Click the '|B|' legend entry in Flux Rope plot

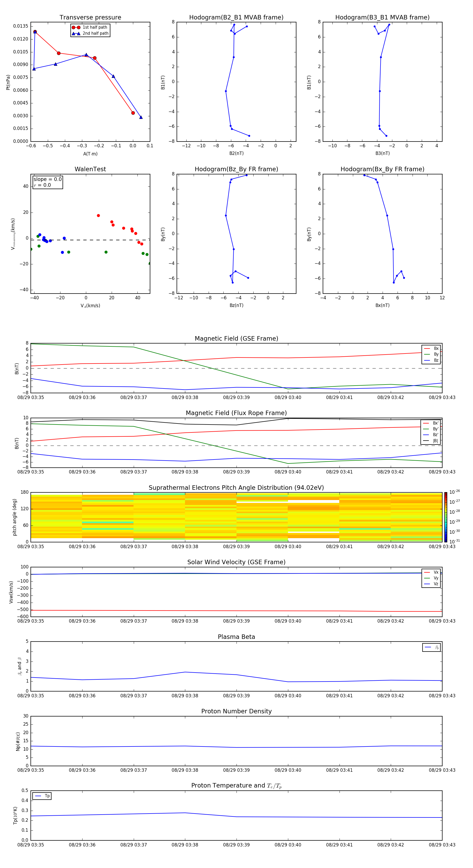(x=431, y=441)
